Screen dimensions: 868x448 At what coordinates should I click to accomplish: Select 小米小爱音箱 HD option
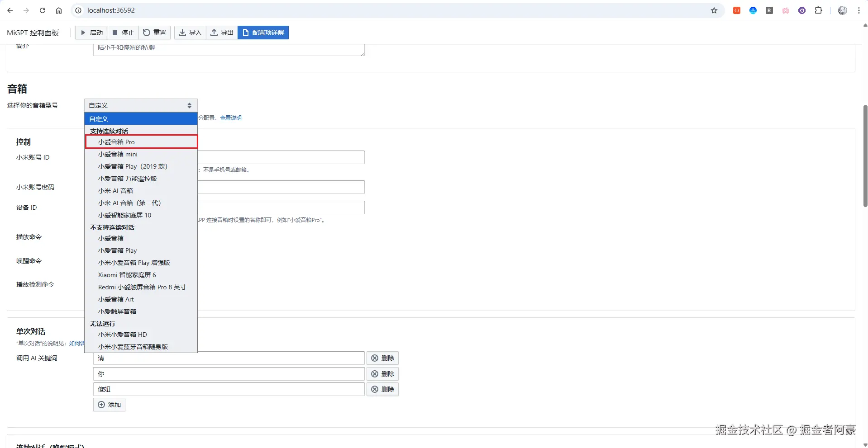tap(141, 335)
